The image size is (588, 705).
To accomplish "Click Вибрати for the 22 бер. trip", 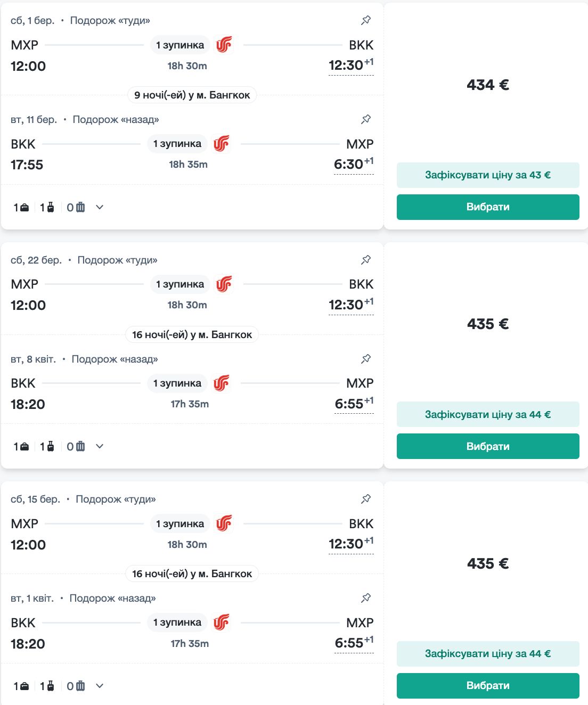I will (x=488, y=446).
